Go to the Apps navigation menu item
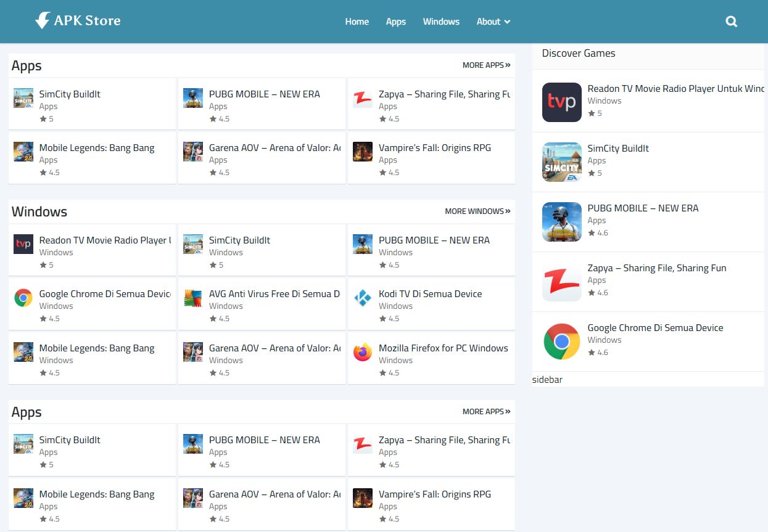Screen dimensions: 768x532 (x=395, y=22)
